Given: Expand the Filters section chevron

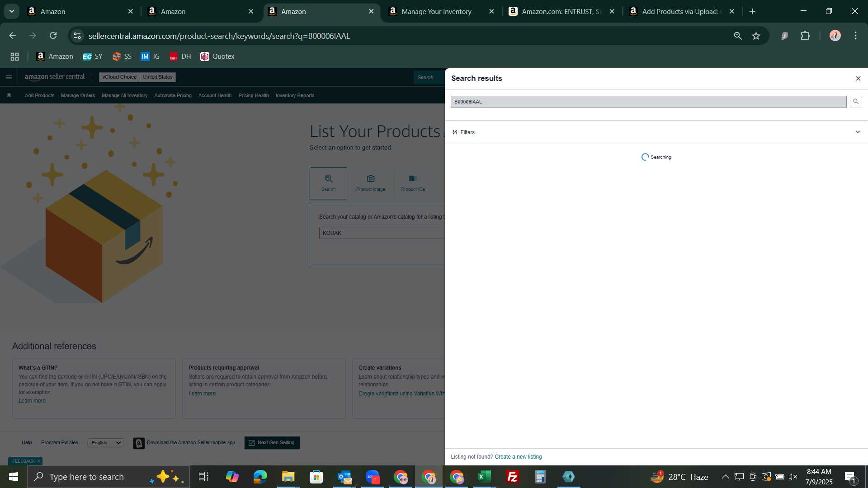Looking at the screenshot, I should click(858, 132).
